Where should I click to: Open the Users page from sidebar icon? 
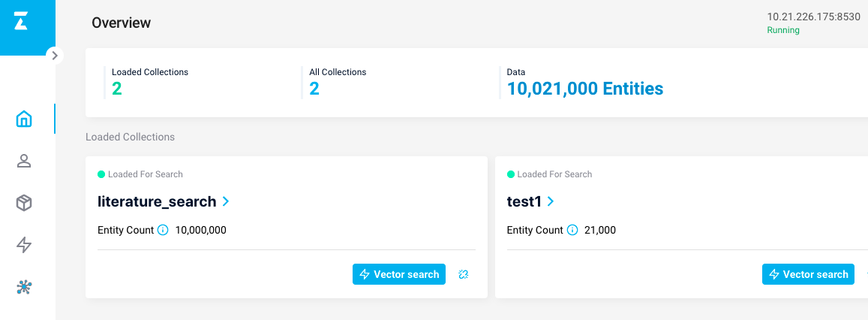[24, 161]
